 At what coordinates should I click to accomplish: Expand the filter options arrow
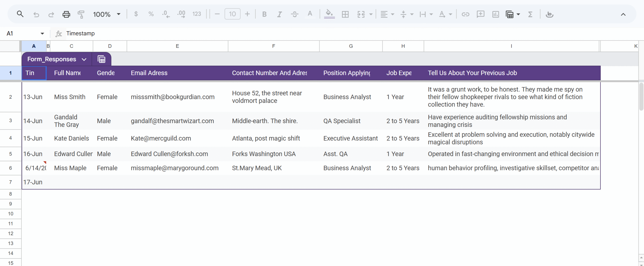pyautogui.click(x=518, y=14)
